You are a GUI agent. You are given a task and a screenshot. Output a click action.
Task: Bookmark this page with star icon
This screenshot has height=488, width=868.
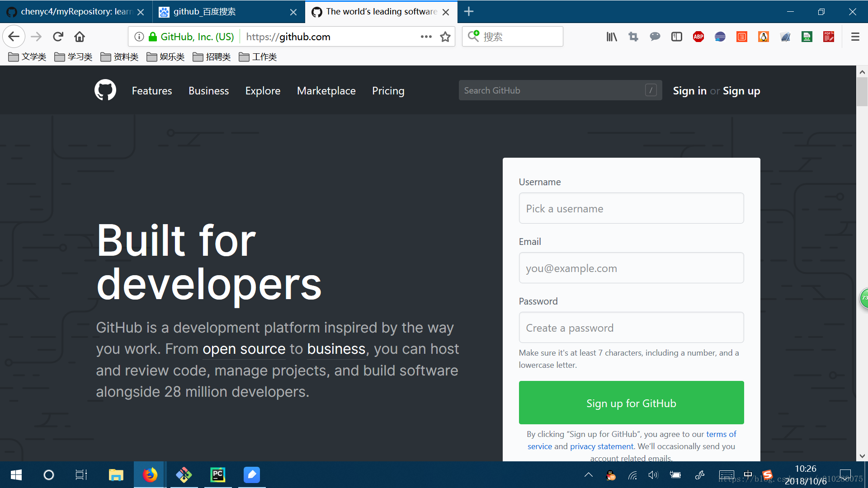coord(445,37)
